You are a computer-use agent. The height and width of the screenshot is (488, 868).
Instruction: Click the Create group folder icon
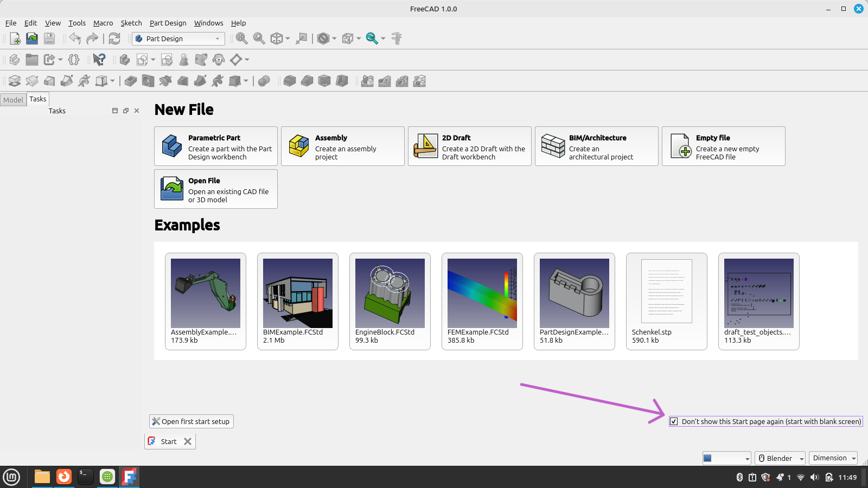pyautogui.click(x=32, y=60)
